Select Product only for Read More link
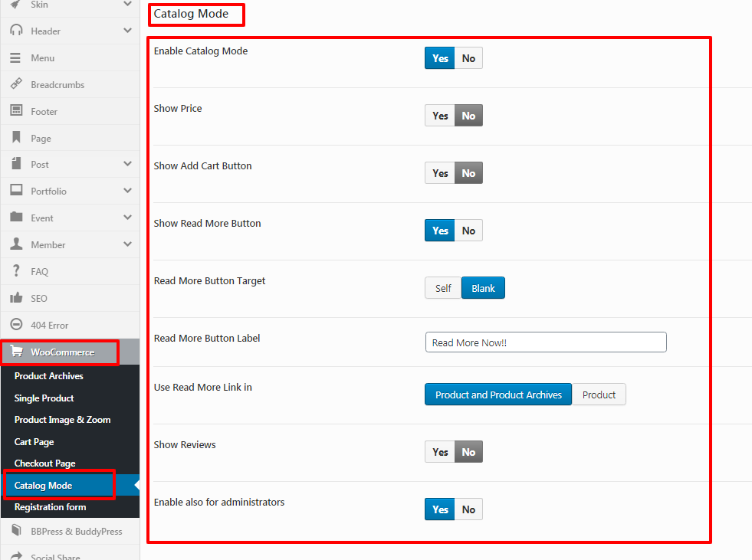 click(599, 394)
